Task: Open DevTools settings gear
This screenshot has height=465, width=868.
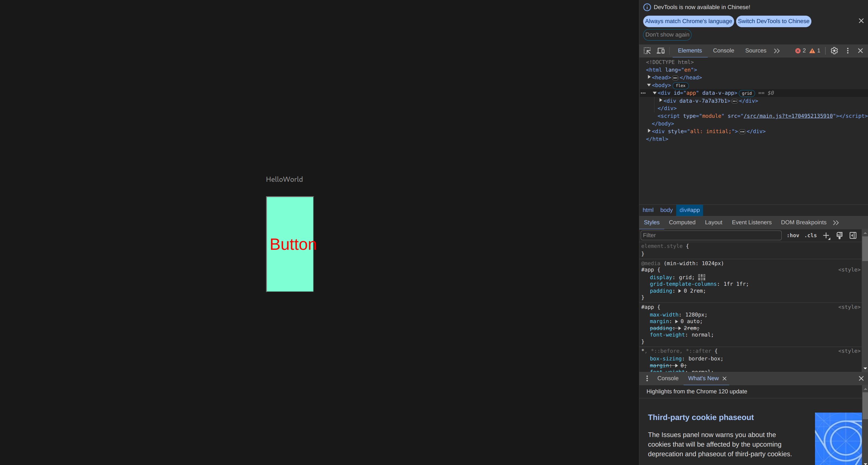Action: (834, 51)
